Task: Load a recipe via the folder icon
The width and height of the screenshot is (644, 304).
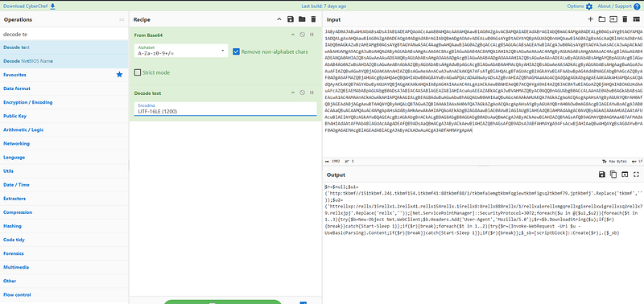Action: pos(302,19)
